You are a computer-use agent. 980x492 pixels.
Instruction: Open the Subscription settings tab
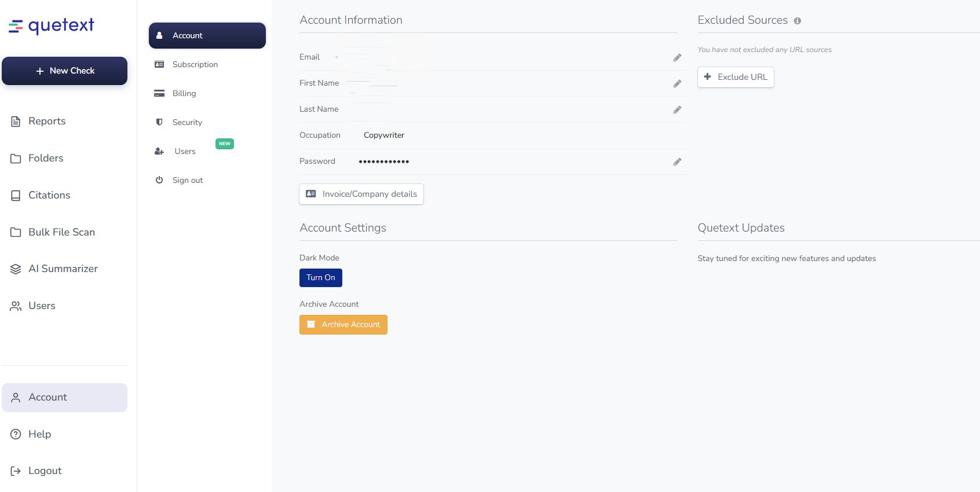(195, 65)
